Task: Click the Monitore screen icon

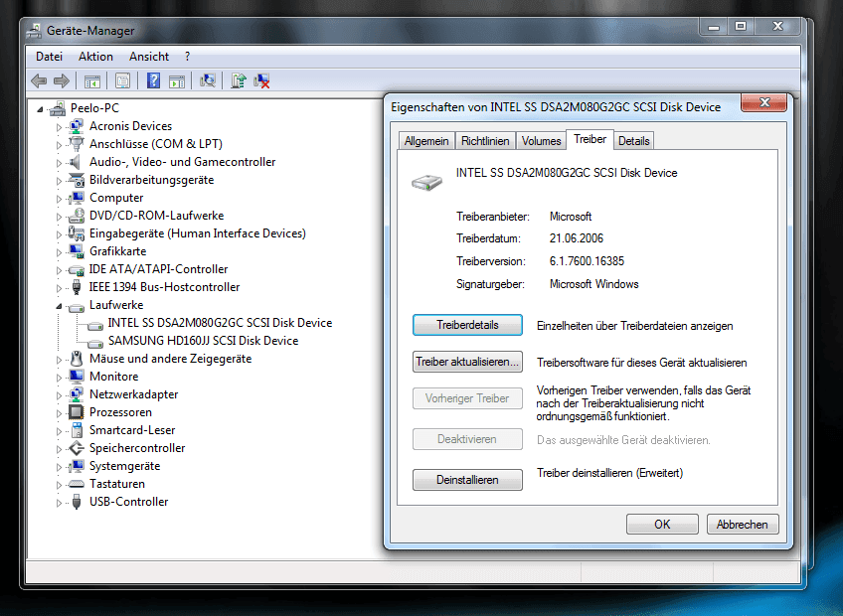Action: pos(77,377)
